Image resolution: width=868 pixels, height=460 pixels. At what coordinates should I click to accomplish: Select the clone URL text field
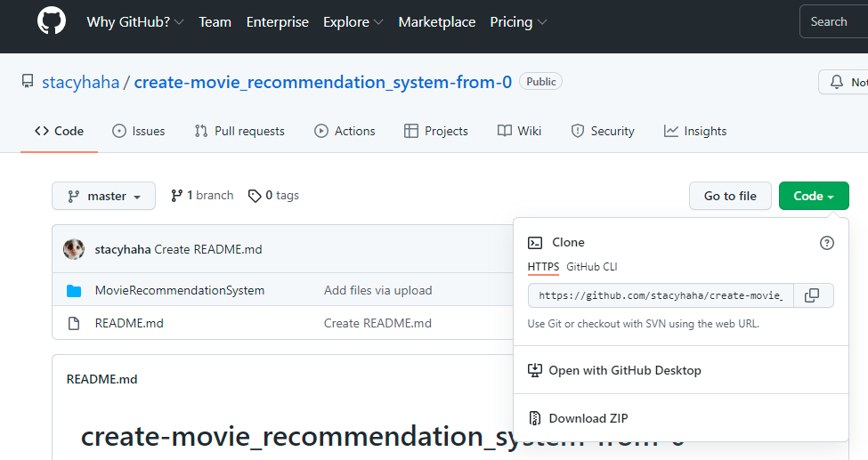[x=661, y=295]
